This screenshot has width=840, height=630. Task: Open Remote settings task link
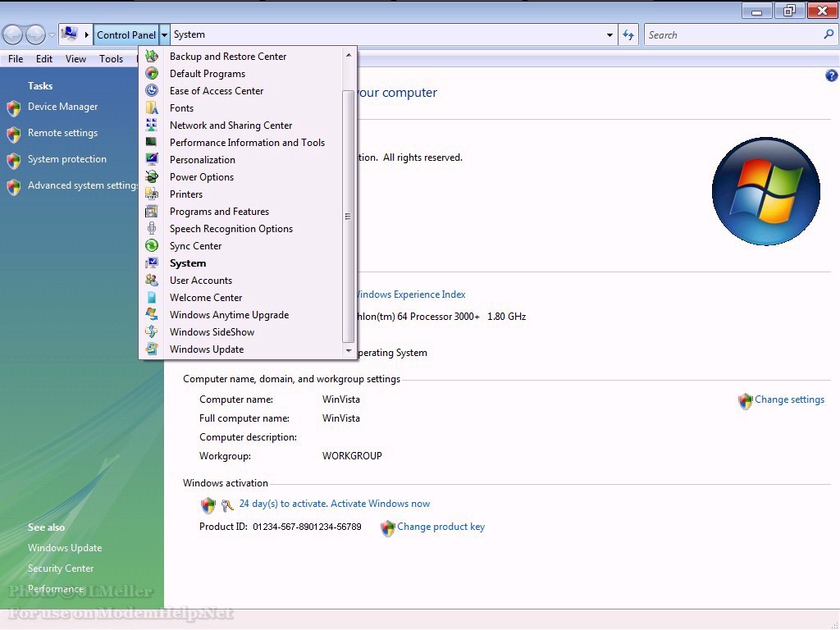pyautogui.click(x=62, y=133)
